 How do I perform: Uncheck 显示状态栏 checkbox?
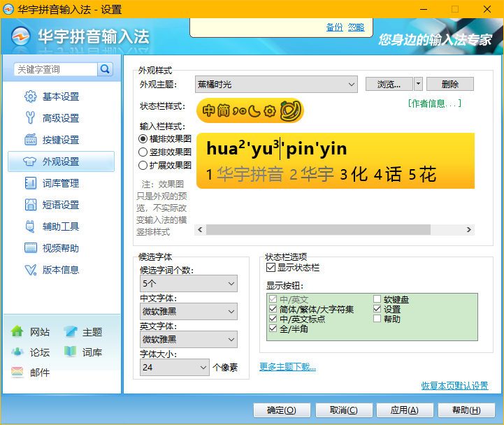point(271,268)
